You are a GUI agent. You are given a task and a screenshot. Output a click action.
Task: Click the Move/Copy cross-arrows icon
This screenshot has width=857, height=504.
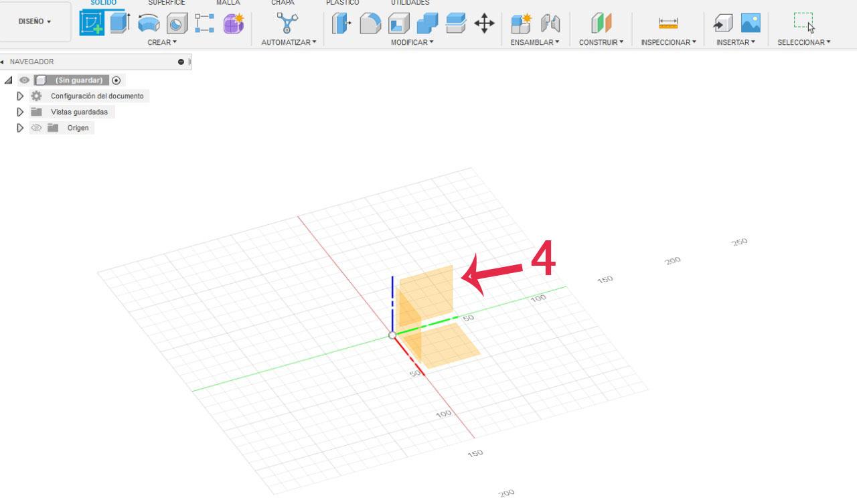coord(484,24)
